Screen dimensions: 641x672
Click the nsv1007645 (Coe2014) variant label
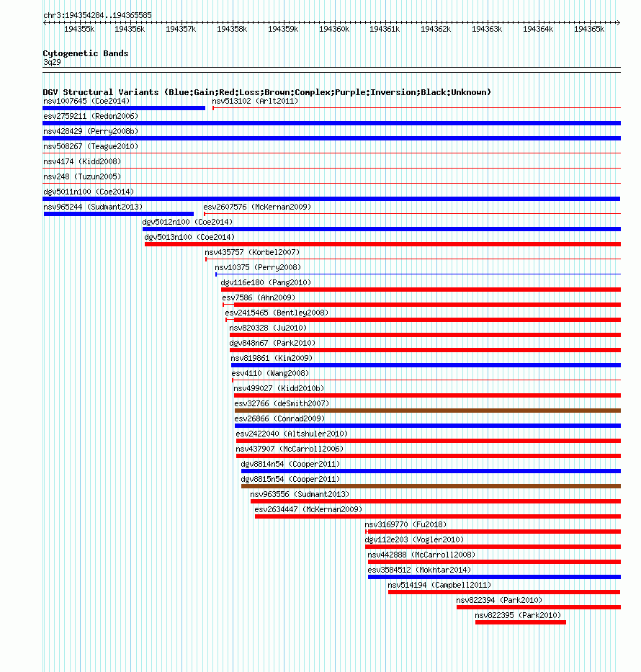tap(86, 101)
